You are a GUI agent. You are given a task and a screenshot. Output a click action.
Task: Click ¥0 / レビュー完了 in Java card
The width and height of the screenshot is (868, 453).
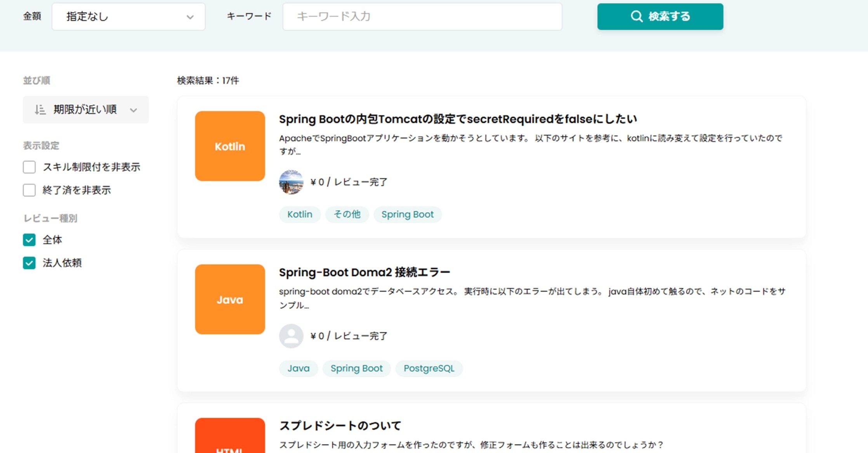coord(349,336)
